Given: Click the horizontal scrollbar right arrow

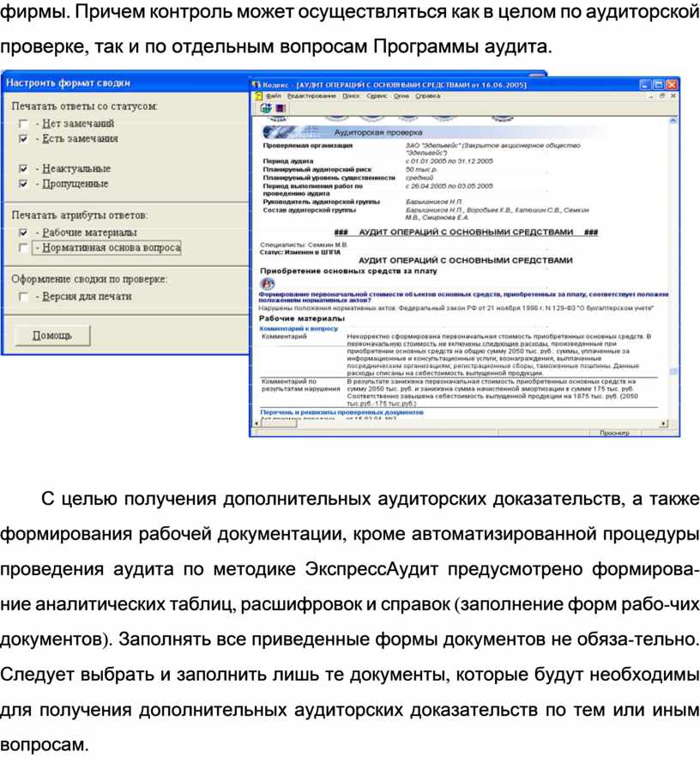Looking at the screenshot, I should [664, 423].
